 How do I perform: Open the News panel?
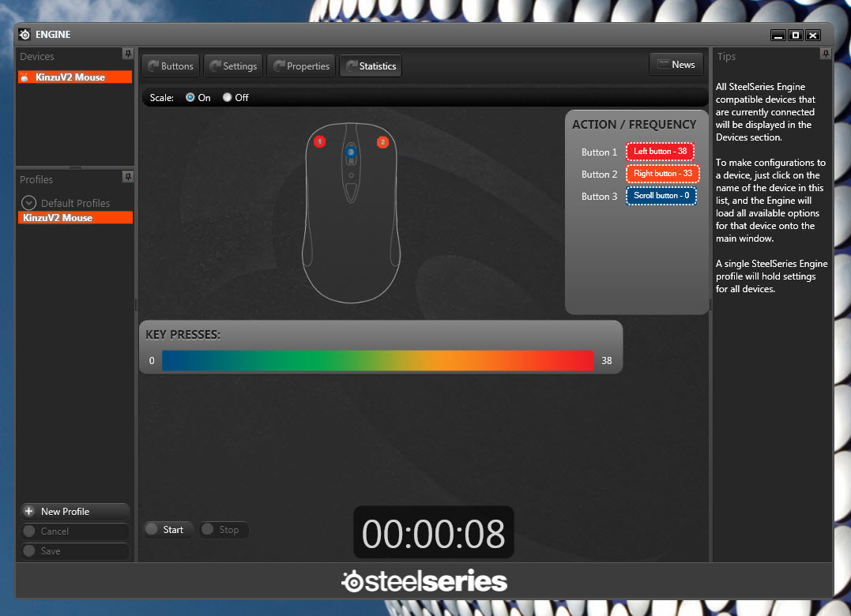pyautogui.click(x=676, y=65)
